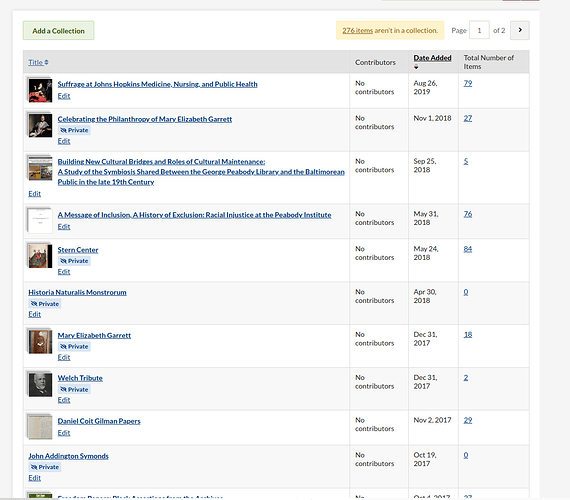Click the Welch Tribute portrait thumbnail
Image resolution: width=570 pixels, height=500 pixels.
(x=40, y=385)
